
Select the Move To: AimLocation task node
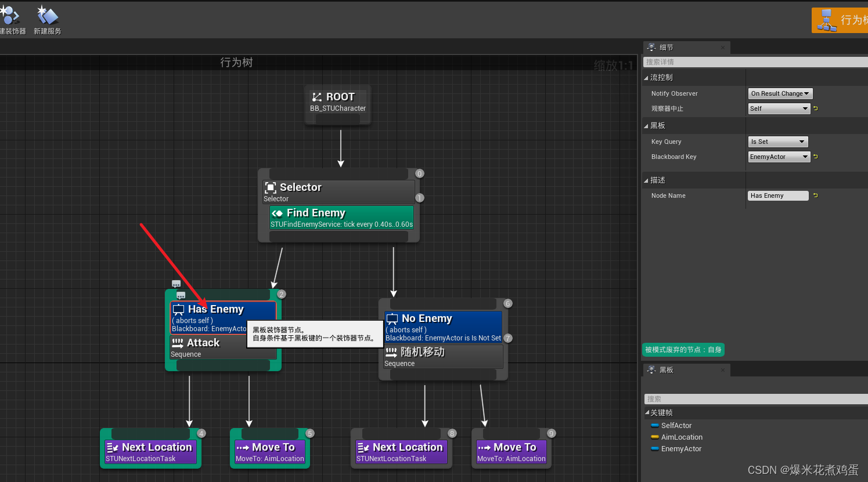click(x=270, y=448)
